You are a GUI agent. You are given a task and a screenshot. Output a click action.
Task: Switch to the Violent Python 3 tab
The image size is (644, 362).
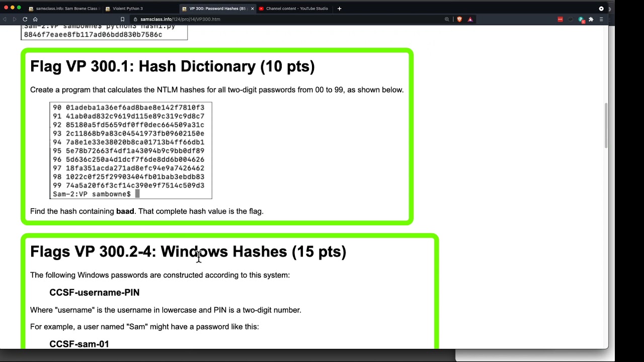pyautogui.click(x=140, y=9)
